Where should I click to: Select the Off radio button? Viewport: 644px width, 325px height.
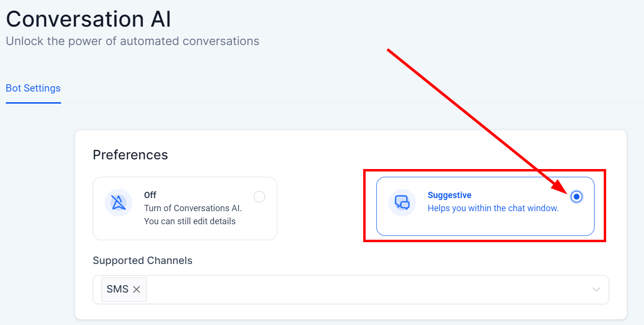tap(259, 197)
